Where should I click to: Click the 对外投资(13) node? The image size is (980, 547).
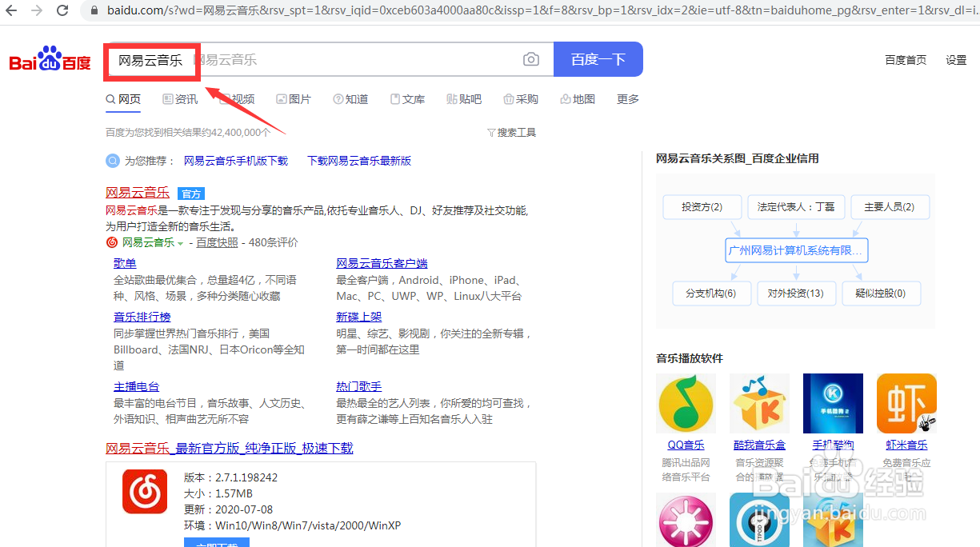tap(795, 293)
